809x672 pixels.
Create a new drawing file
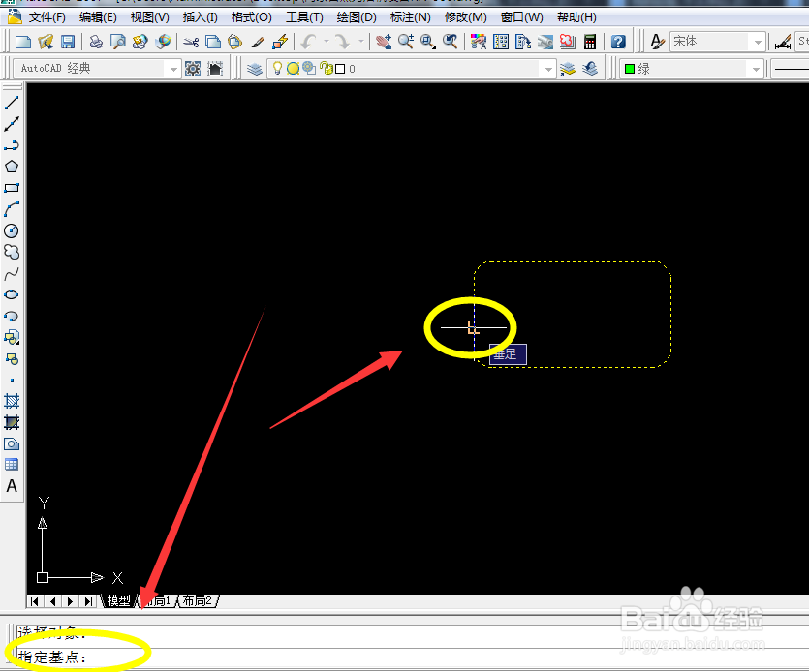pos(23,42)
